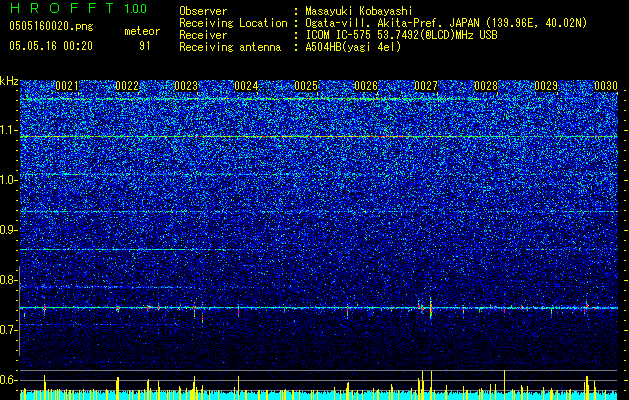
Task: Click the HROFFT program title
Action: (x=62, y=8)
